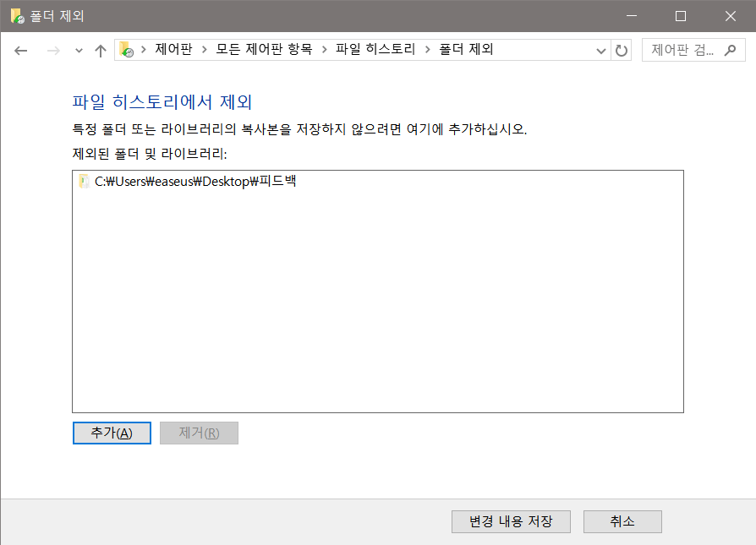Click the forward navigation arrow

click(x=51, y=50)
